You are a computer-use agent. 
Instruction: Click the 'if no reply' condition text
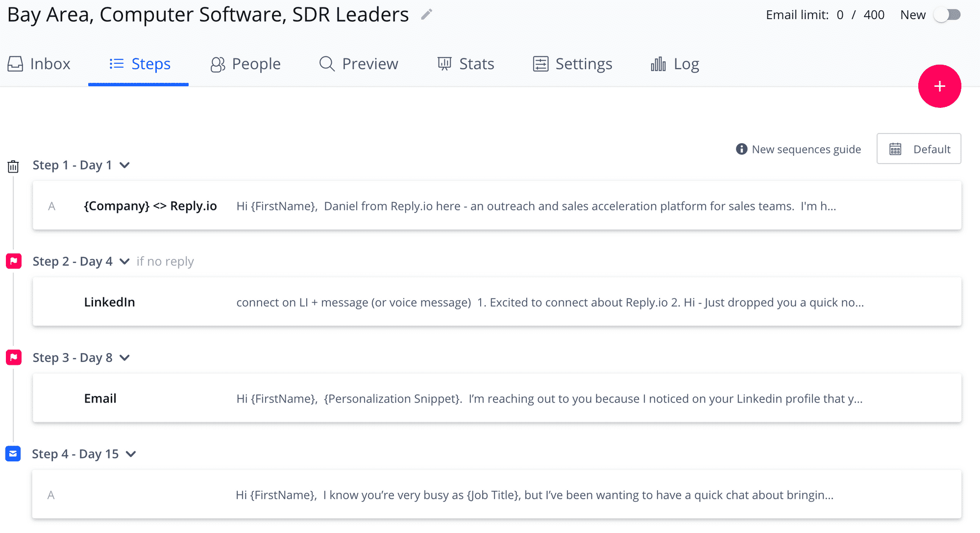point(165,261)
